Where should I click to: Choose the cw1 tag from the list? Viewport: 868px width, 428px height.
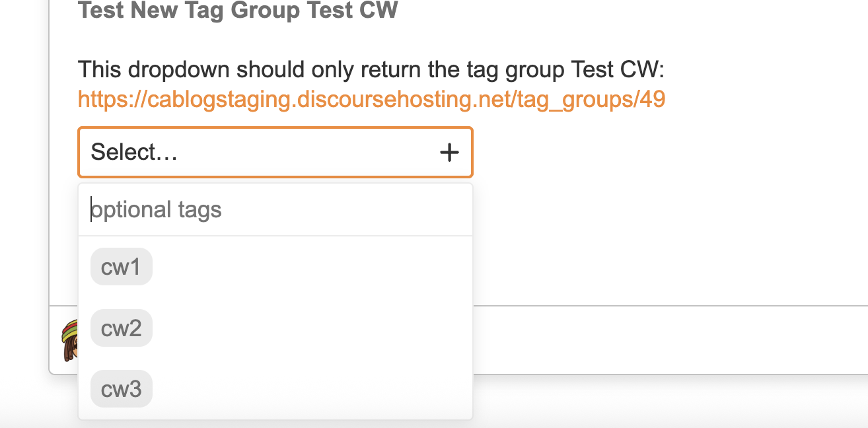[x=275, y=267]
